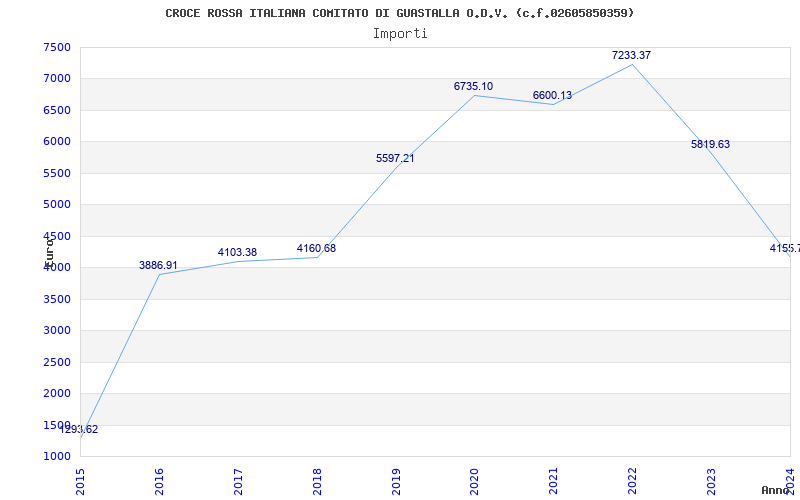The width and height of the screenshot is (800, 500).
Task: Click the chart title CROCE ROSSA ITALIANA COMITATO DI GUASTALLA
Action: 399,13
